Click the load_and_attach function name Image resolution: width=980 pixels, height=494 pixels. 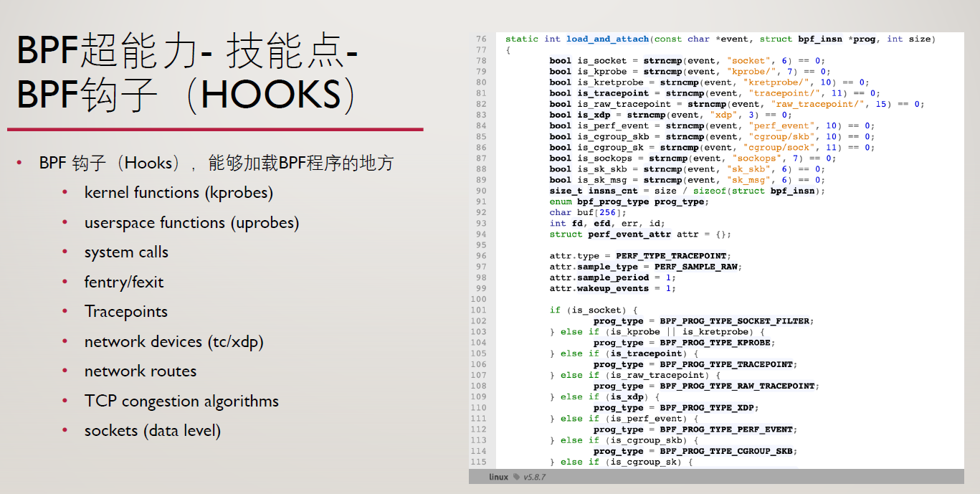(x=607, y=39)
